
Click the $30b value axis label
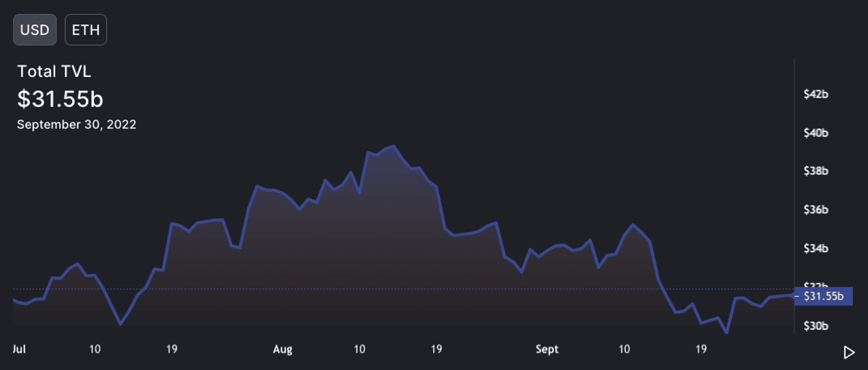[x=815, y=326]
